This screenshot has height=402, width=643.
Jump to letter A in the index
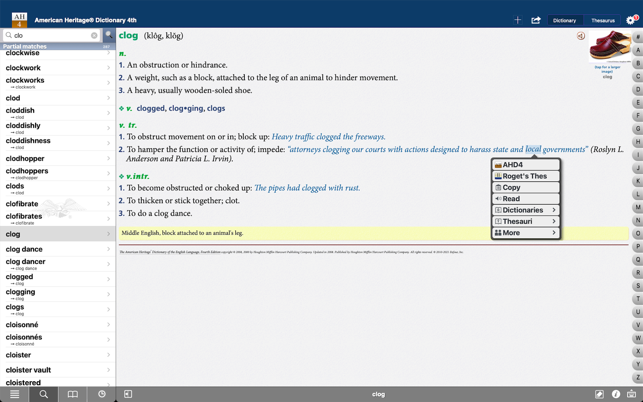pos(638,50)
